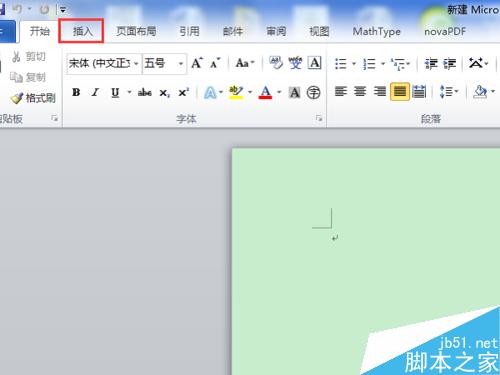The height and width of the screenshot is (375, 500).
Task: Shrink font size with small A icon
Action: coord(215,63)
